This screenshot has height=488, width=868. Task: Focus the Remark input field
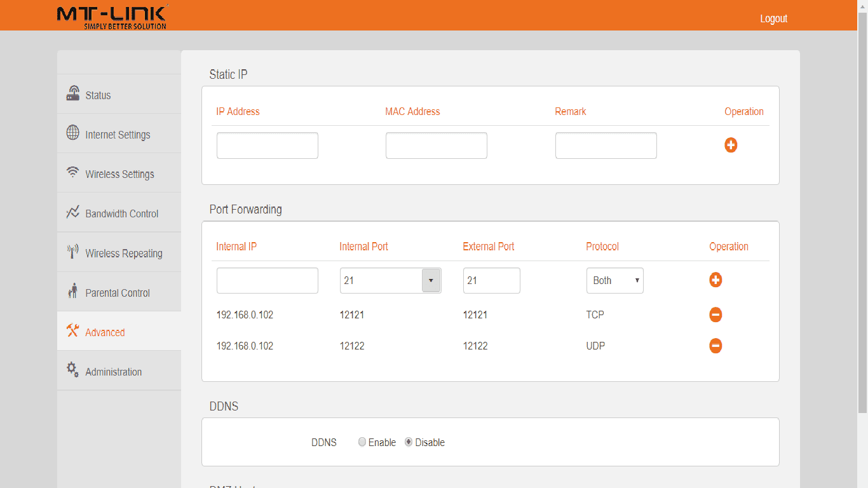606,146
